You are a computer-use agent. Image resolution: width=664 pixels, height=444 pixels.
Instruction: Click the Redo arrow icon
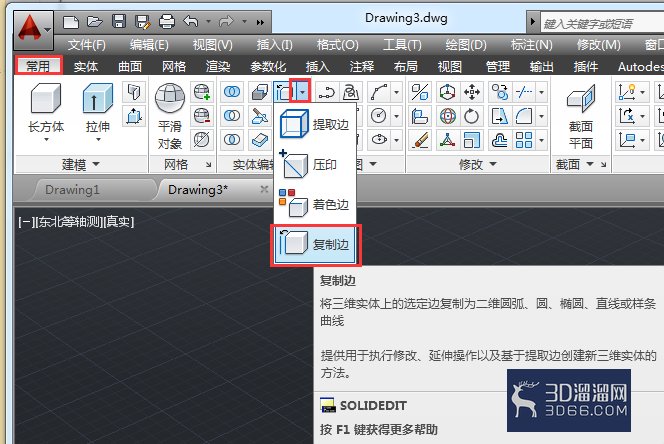click(x=227, y=21)
